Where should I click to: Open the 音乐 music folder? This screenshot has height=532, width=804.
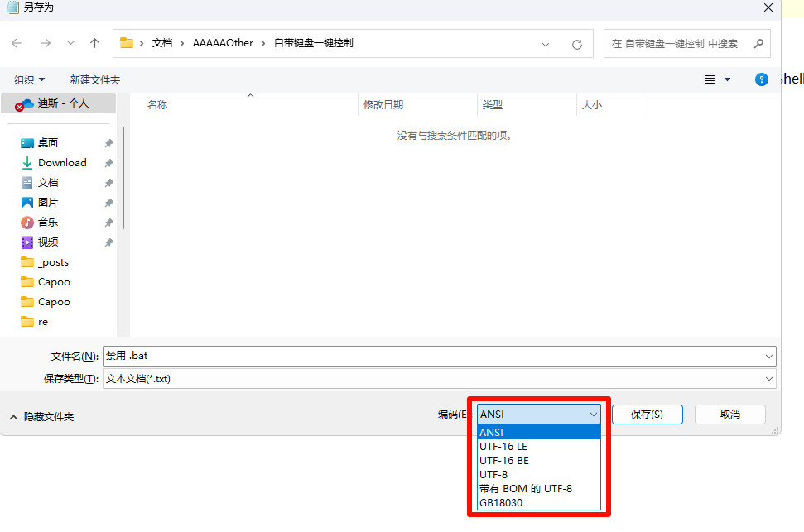tap(48, 223)
